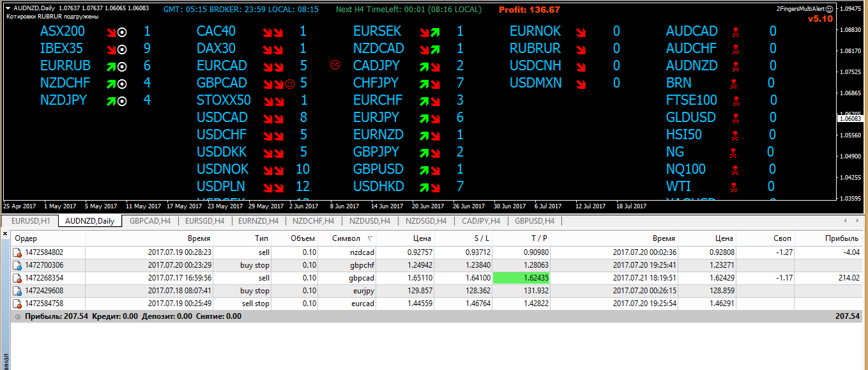868x370 pixels.
Task: Click the skull icon next to GLDUSD
Action: pyautogui.click(x=735, y=118)
